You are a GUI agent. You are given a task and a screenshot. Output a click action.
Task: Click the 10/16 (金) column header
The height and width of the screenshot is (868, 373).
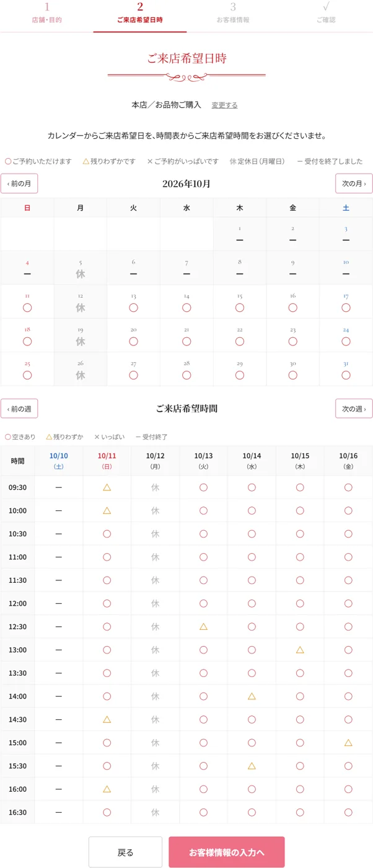[348, 461]
